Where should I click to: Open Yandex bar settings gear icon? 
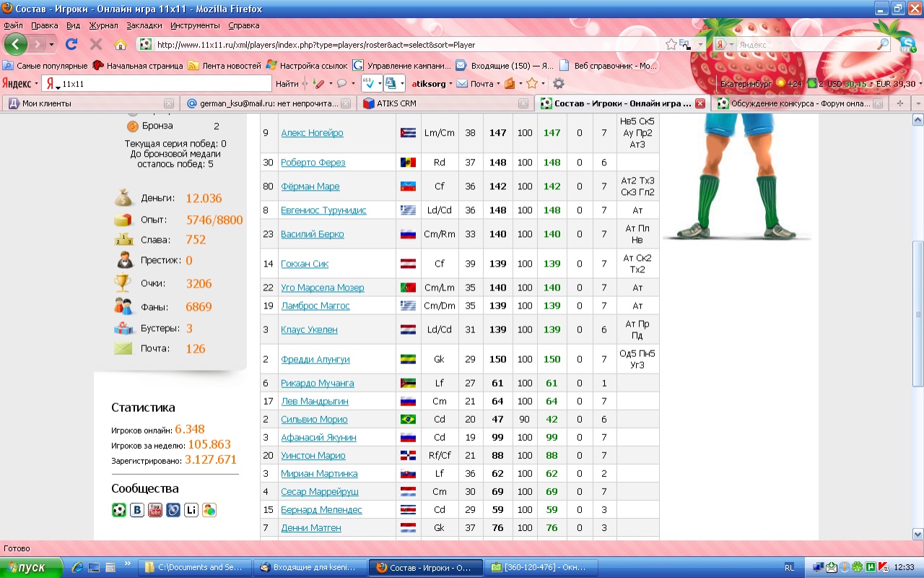(558, 84)
